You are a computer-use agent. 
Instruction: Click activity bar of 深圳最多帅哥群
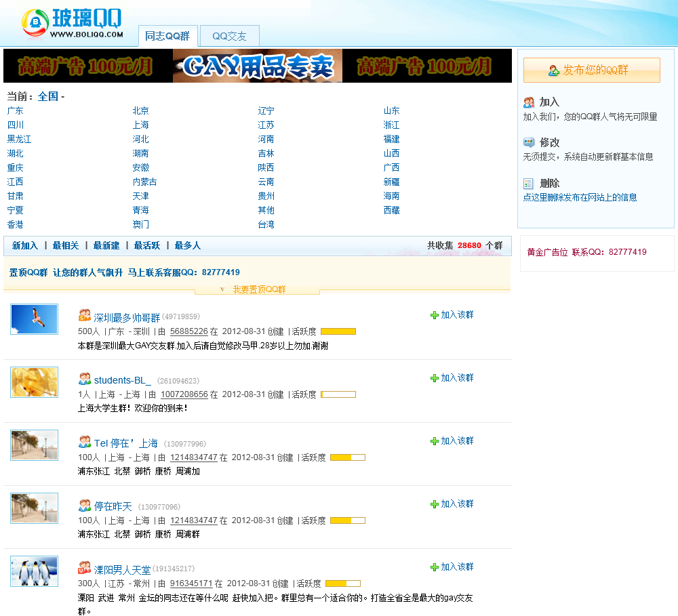[x=338, y=331]
